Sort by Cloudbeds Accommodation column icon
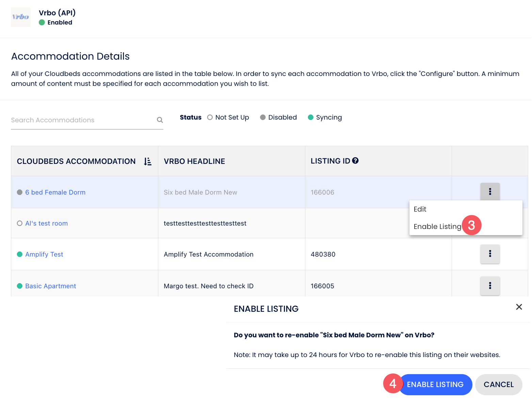 pyautogui.click(x=147, y=162)
